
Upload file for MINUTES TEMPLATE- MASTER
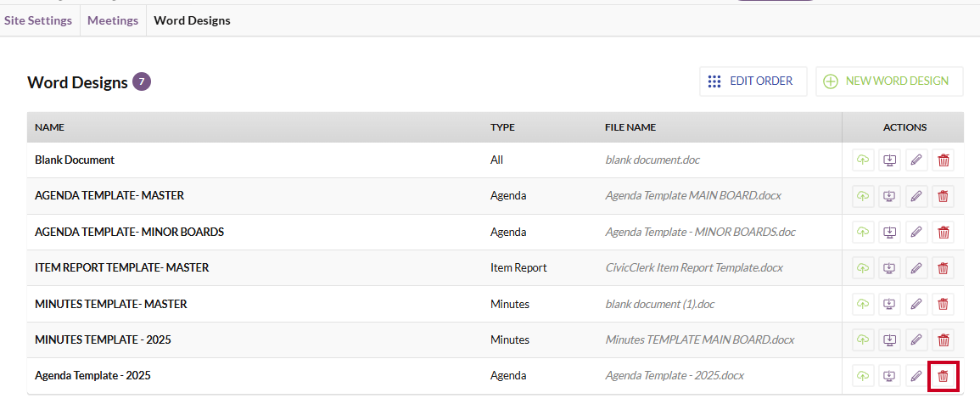[x=863, y=304]
